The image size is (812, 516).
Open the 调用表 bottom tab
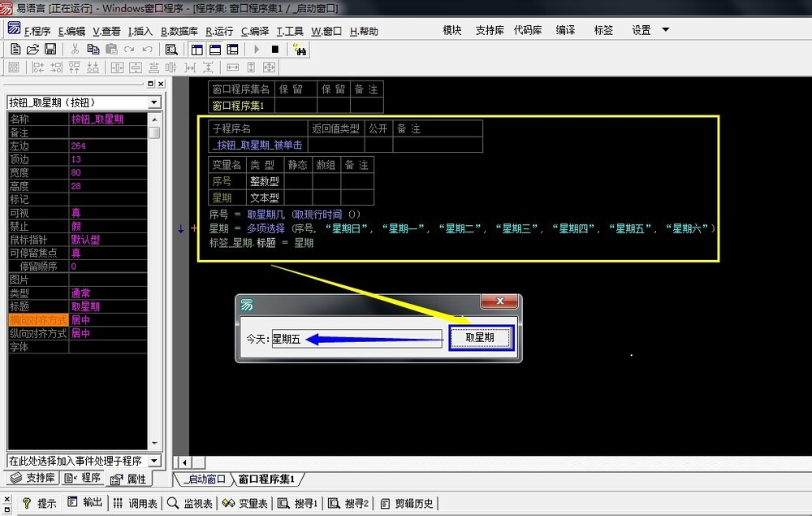[x=136, y=503]
